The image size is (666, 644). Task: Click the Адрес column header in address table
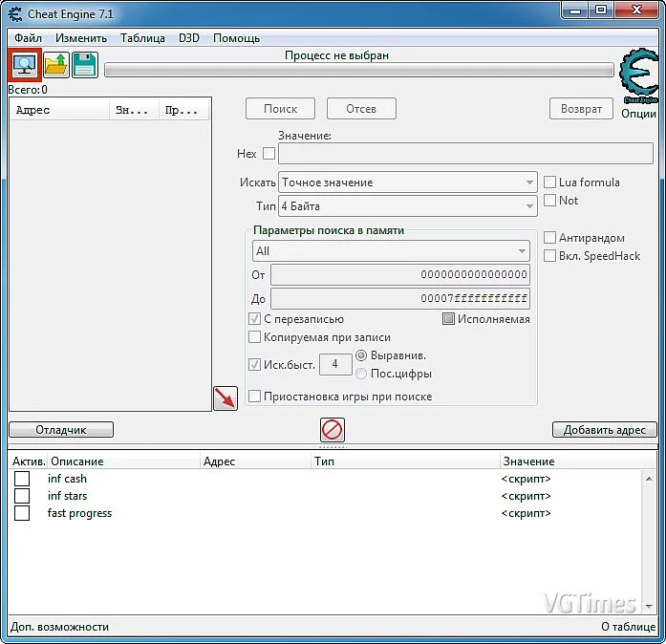coord(255,462)
